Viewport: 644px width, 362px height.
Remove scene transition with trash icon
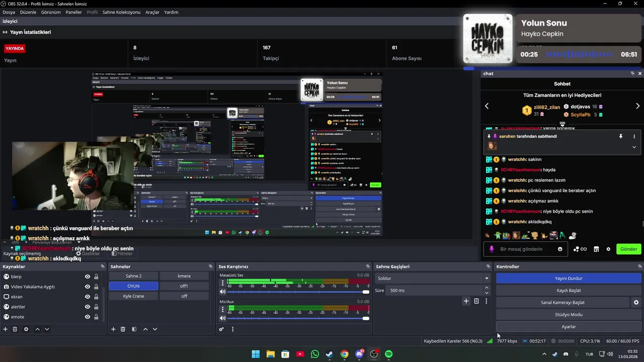click(x=476, y=301)
